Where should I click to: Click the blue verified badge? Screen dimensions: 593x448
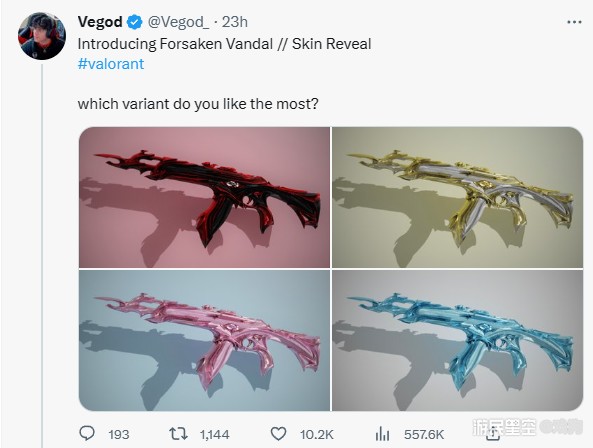pos(134,22)
